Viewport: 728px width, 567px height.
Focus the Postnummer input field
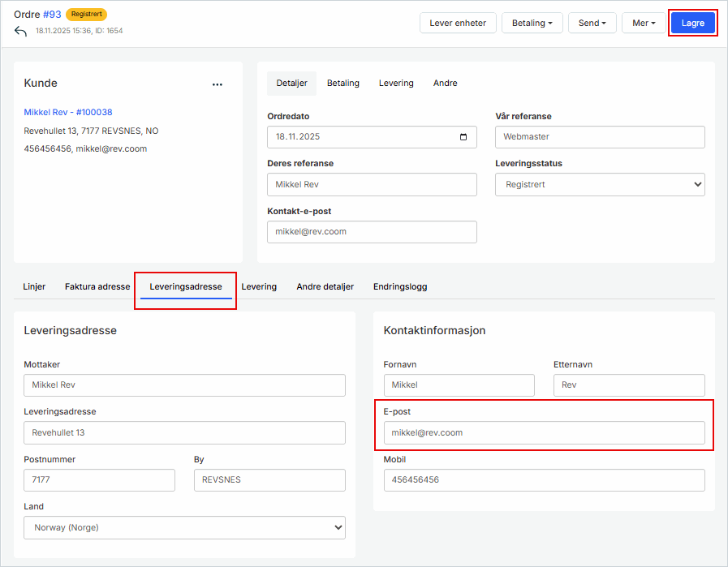(99, 479)
